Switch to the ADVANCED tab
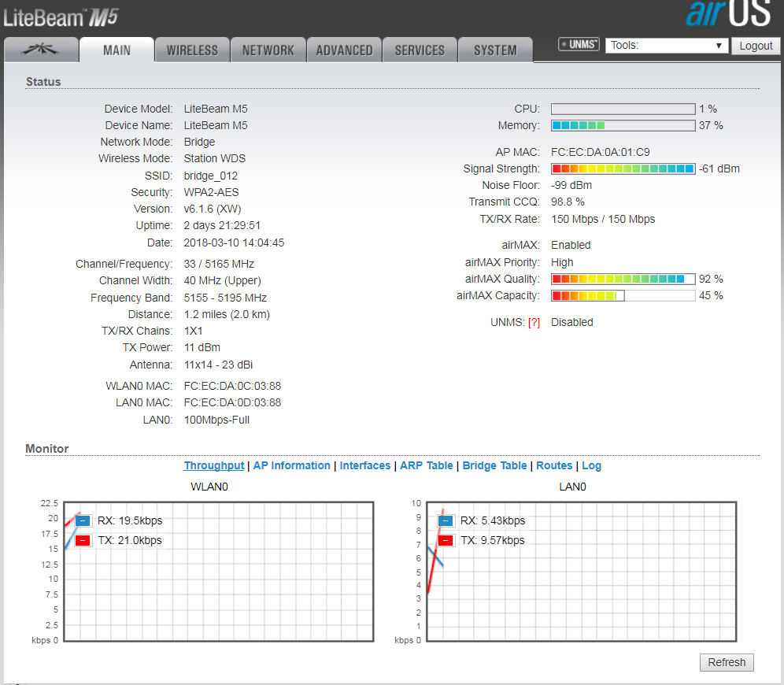784x685 pixels. click(344, 50)
